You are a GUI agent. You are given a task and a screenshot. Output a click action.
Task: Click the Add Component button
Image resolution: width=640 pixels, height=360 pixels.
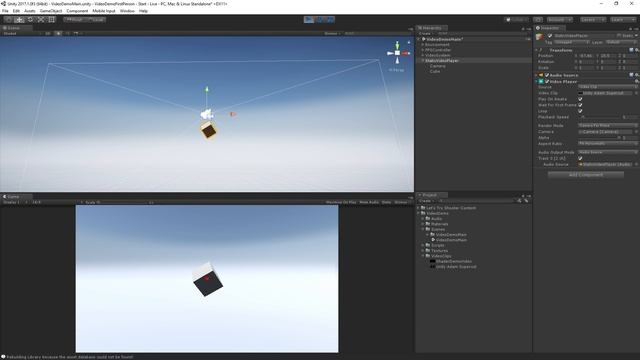pyautogui.click(x=586, y=175)
